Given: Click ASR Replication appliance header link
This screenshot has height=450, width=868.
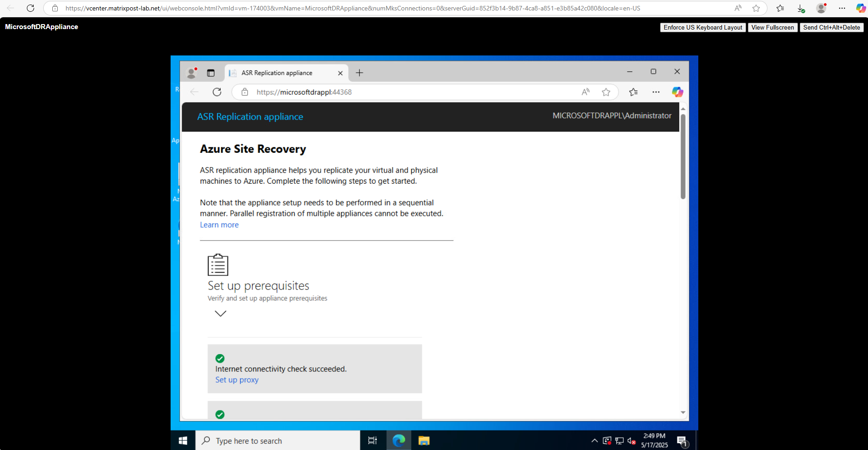Looking at the screenshot, I should point(250,117).
